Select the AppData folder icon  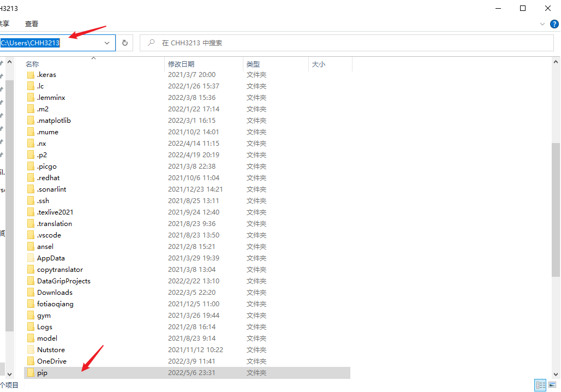(x=31, y=258)
